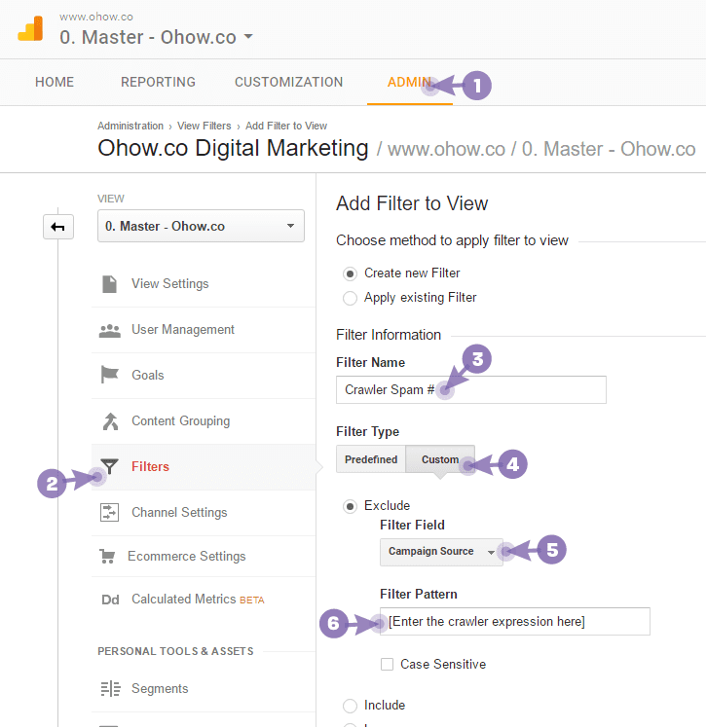Click the Goals flag icon
707x728 pixels.
[110, 375]
